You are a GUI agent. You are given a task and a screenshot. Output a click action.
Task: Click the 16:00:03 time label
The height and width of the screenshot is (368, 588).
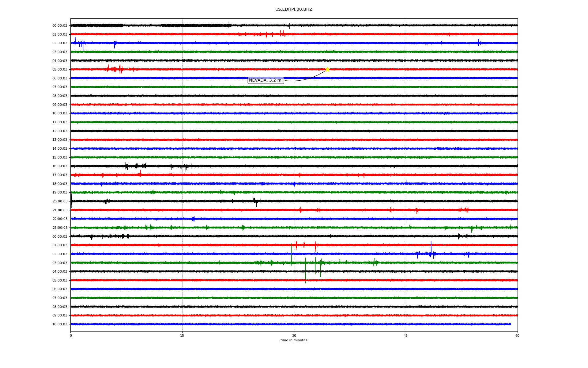[60, 166]
